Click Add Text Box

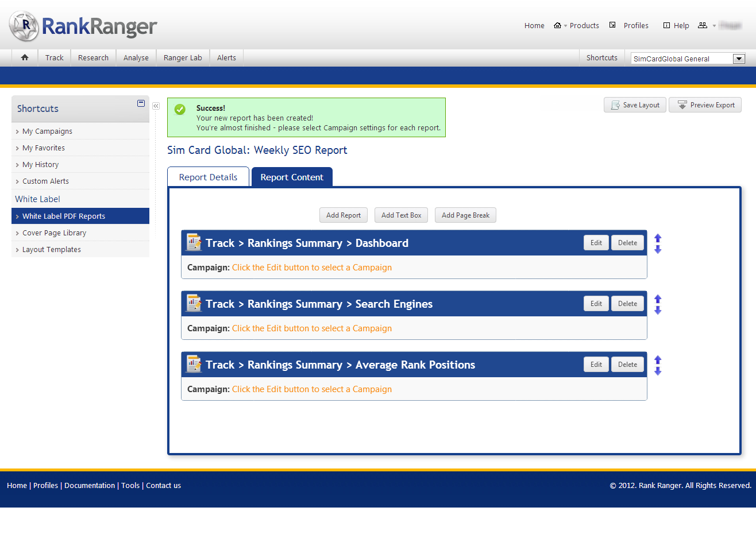pyautogui.click(x=402, y=215)
